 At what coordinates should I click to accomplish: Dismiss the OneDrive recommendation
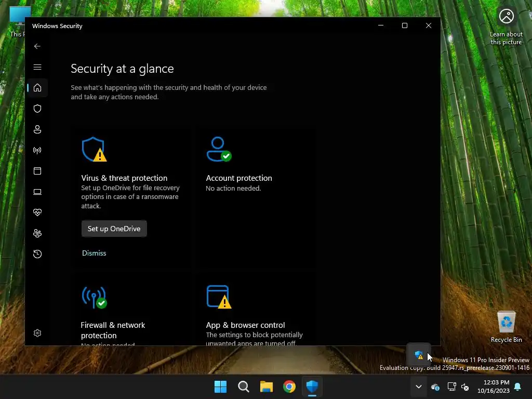click(x=94, y=253)
